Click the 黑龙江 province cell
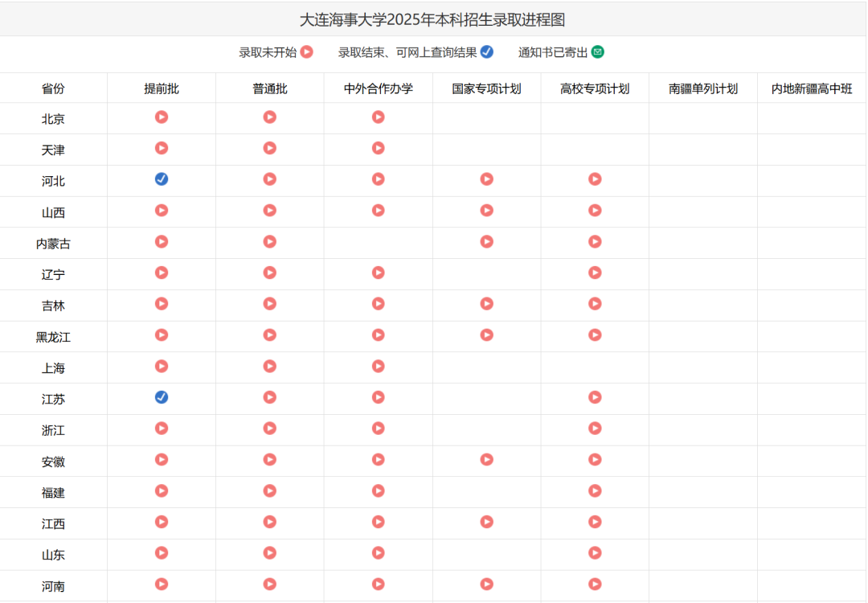This screenshot has width=868, height=603. 52,335
